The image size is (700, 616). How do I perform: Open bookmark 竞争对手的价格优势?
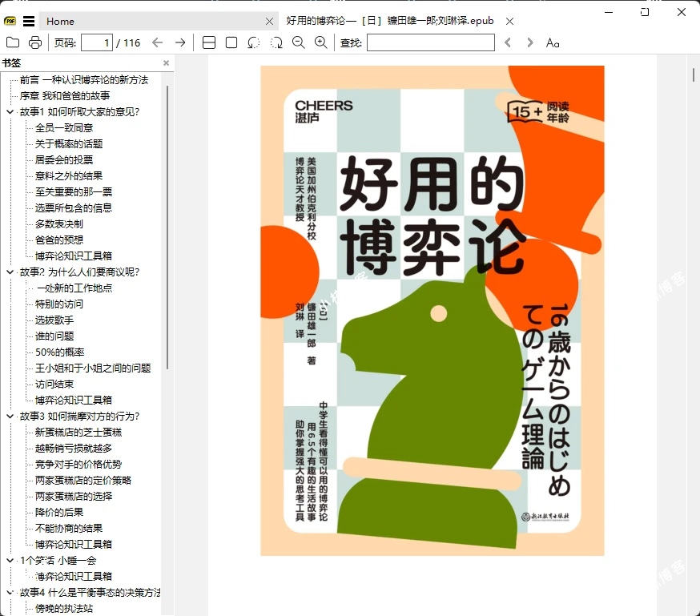pos(78,465)
